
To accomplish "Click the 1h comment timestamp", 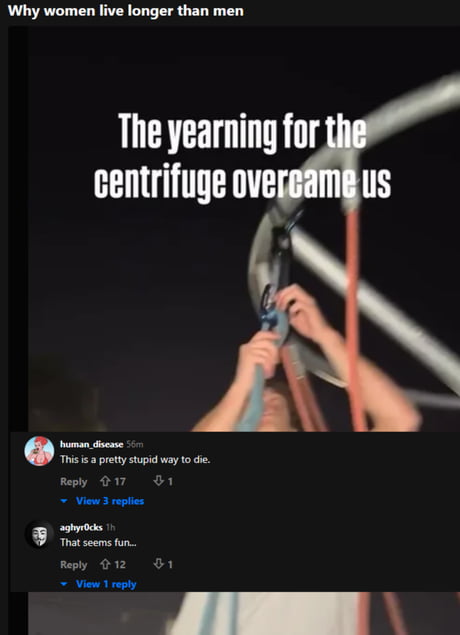I will (x=110, y=527).
